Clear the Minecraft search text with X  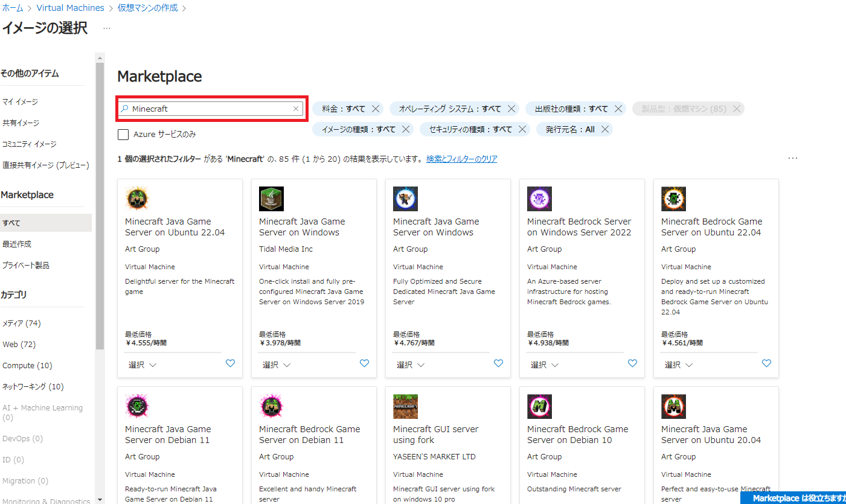(296, 109)
